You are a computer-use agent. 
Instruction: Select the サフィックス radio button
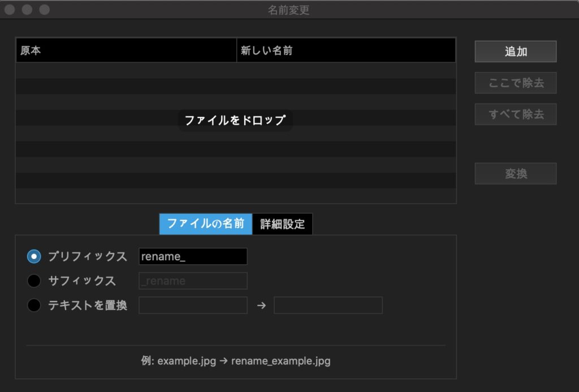pyautogui.click(x=34, y=281)
